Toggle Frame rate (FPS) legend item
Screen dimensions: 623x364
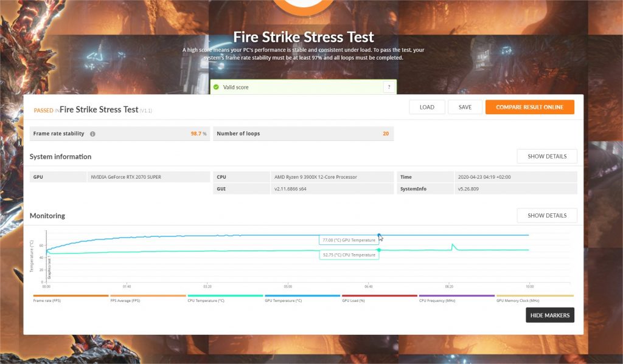71,298
